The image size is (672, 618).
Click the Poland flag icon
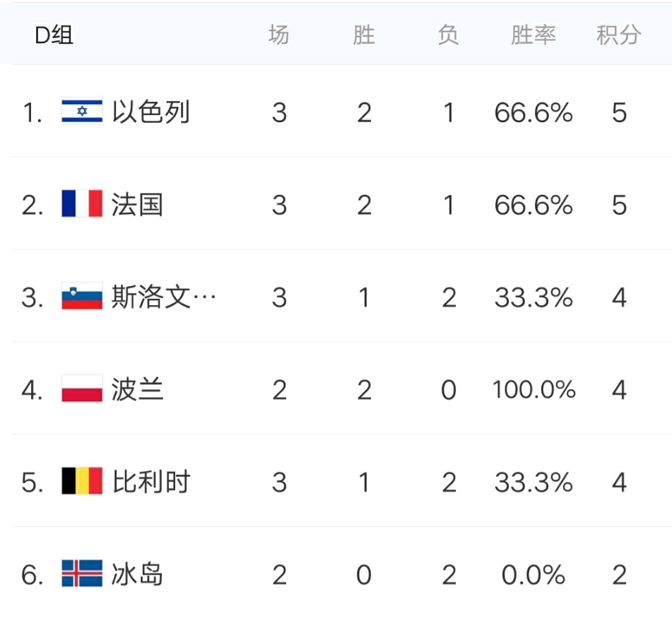tap(82, 390)
